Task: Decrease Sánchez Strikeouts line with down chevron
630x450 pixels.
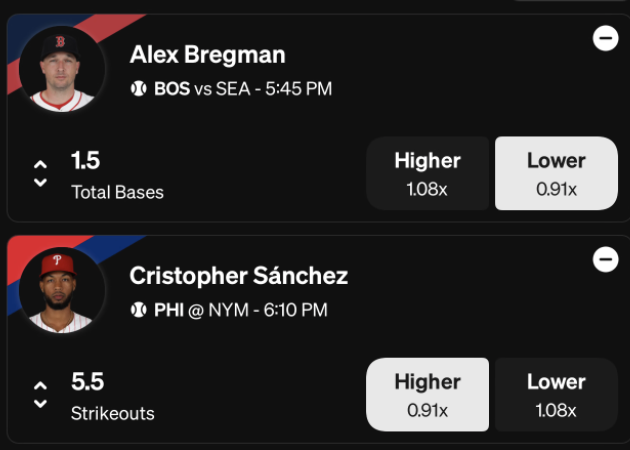Action: pyautogui.click(x=40, y=403)
